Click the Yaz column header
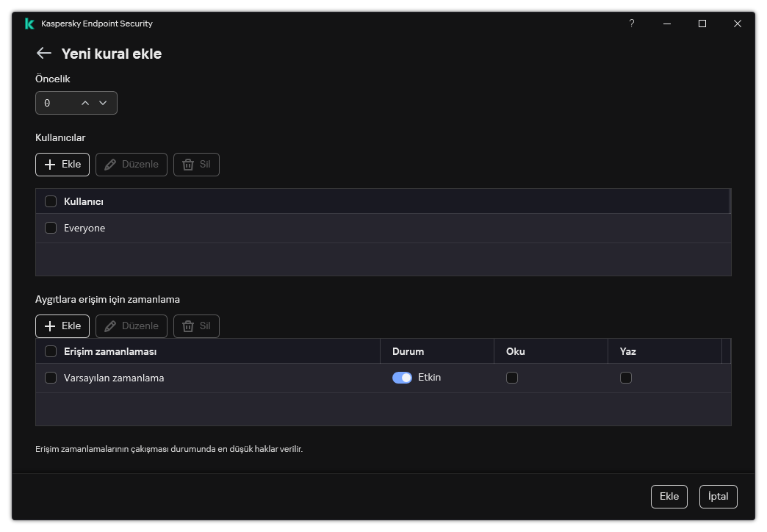The height and width of the screenshot is (532, 767). click(x=665, y=351)
